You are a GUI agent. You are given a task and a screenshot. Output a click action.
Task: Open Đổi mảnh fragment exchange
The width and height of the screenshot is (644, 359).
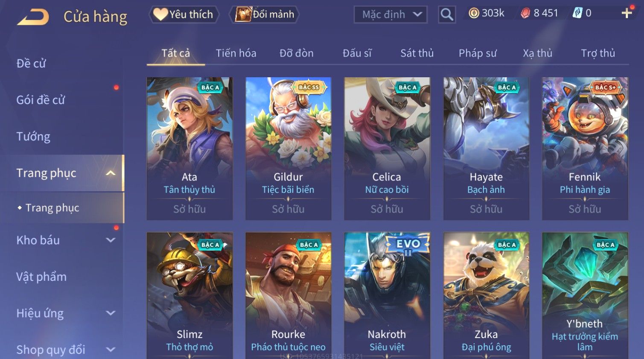tap(264, 15)
